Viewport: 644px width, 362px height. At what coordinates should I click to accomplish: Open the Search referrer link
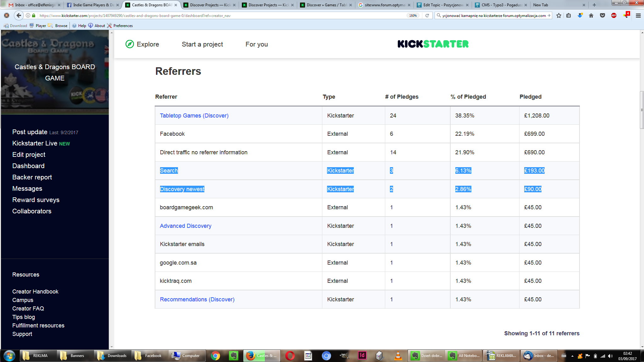169,171
